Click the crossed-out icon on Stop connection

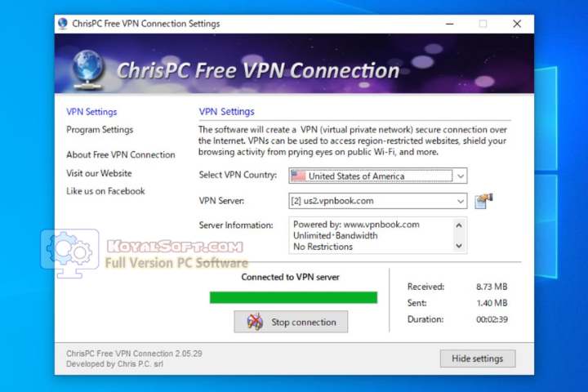255,322
